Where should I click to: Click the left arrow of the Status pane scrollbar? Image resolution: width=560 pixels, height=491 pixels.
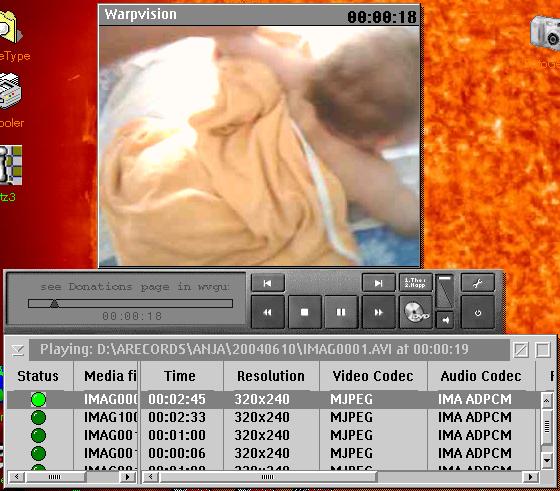16,477
